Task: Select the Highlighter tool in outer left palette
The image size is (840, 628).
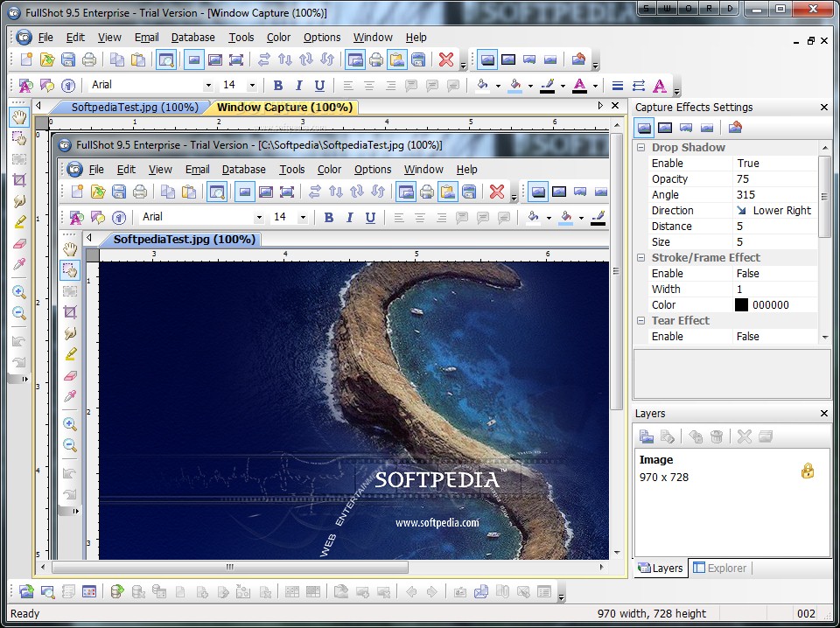Action: point(19,222)
